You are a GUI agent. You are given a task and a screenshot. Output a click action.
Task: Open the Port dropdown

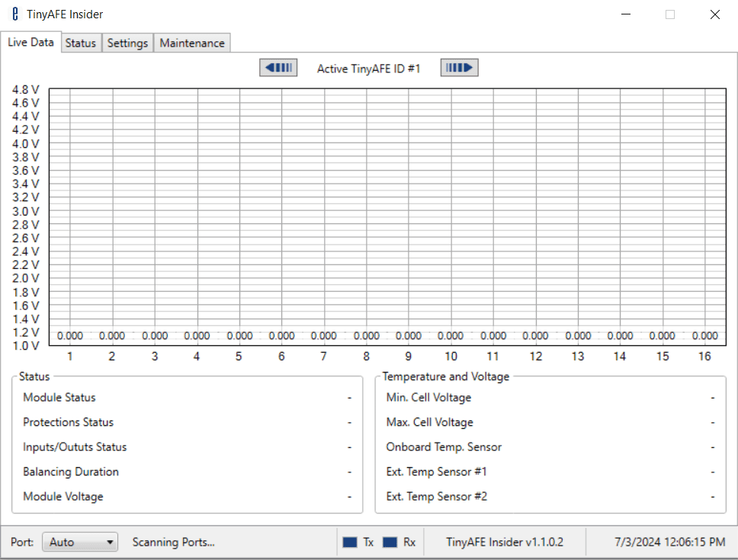click(x=80, y=542)
